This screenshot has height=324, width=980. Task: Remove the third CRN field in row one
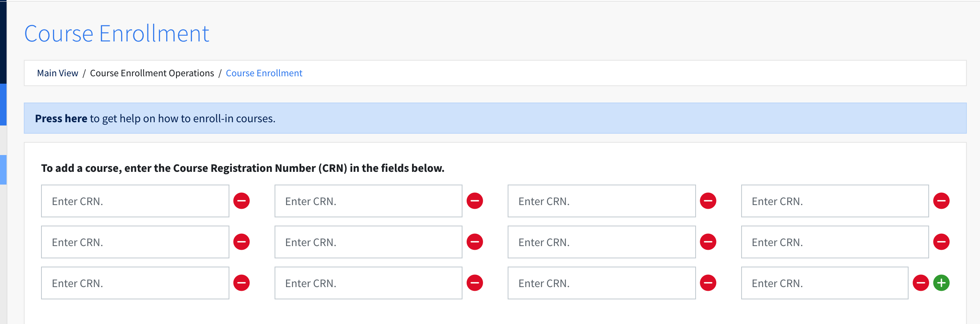pyautogui.click(x=708, y=201)
